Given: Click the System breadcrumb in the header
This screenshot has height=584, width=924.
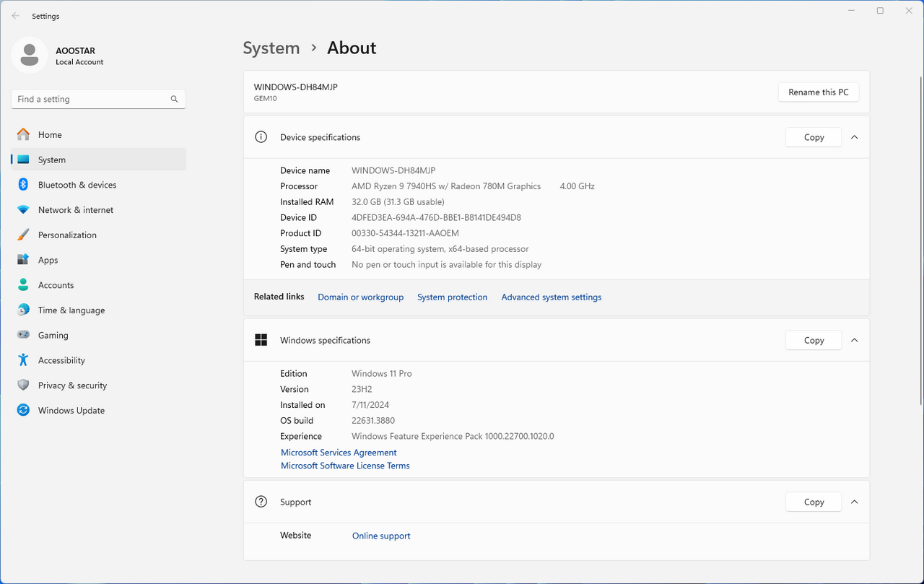Looking at the screenshot, I should click(271, 48).
